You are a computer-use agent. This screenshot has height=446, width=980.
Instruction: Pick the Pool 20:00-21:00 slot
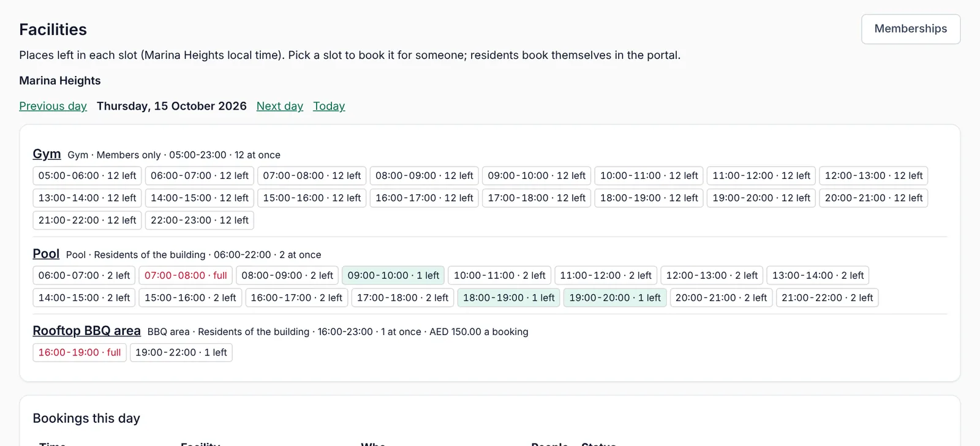722,298
